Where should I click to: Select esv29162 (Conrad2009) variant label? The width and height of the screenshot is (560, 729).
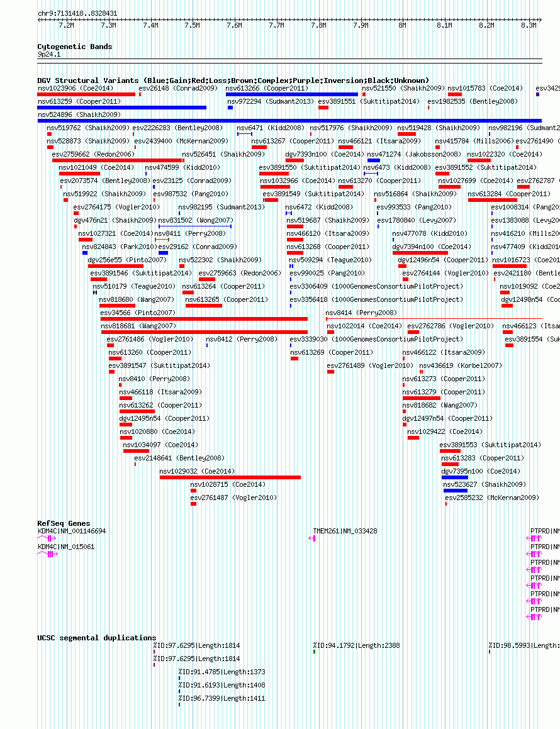[198, 247]
